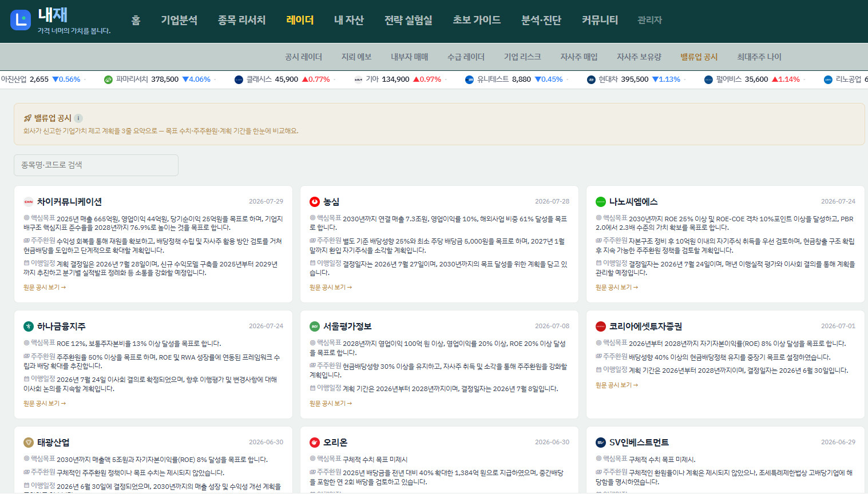Viewport: 868px width, 494px height.
Task: Open the 분석·진단 menu
Action: tap(541, 21)
